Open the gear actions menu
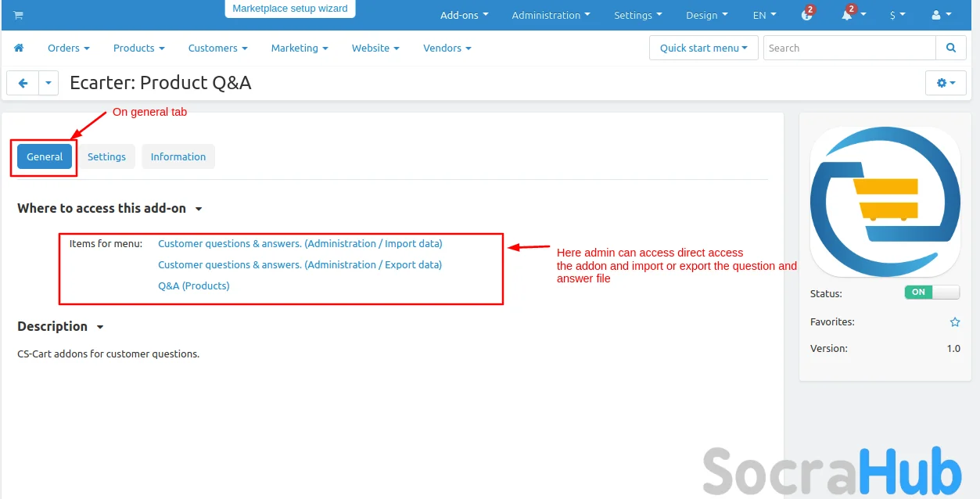The height and width of the screenshot is (499, 980). [x=946, y=83]
